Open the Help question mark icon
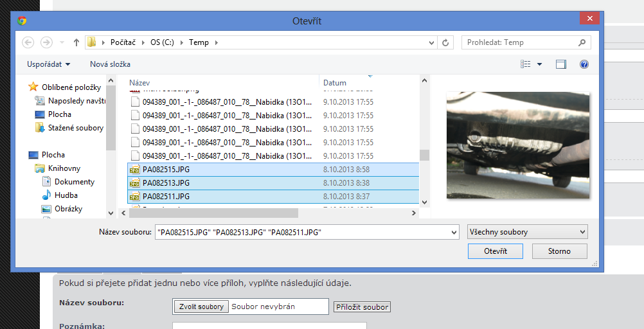644x329 pixels. [584, 64]
